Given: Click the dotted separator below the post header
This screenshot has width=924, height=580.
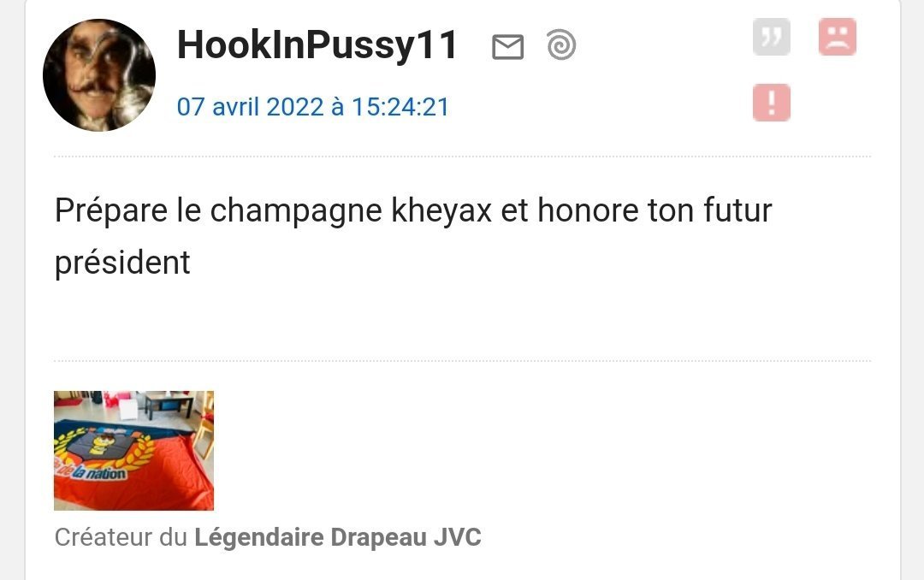Looking at the screenshot, I should [x=462, y=157].
